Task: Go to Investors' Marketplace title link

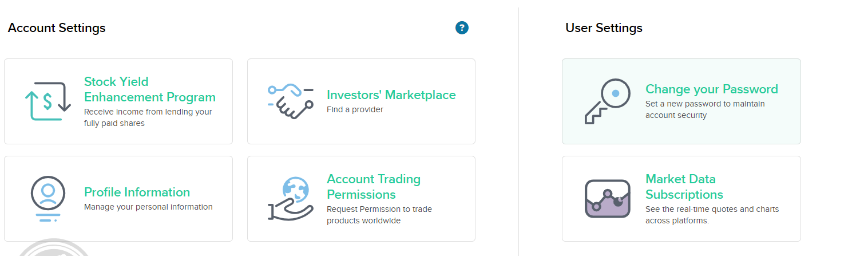Action: [x=391, y=95]
